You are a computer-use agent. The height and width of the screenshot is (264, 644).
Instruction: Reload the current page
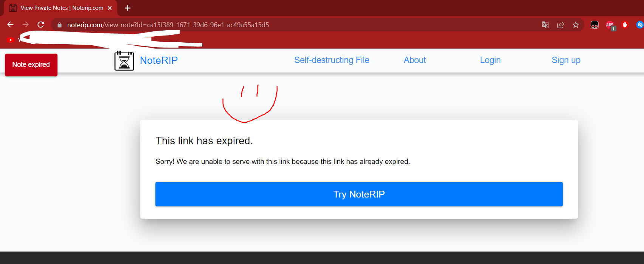click(41, 25)
